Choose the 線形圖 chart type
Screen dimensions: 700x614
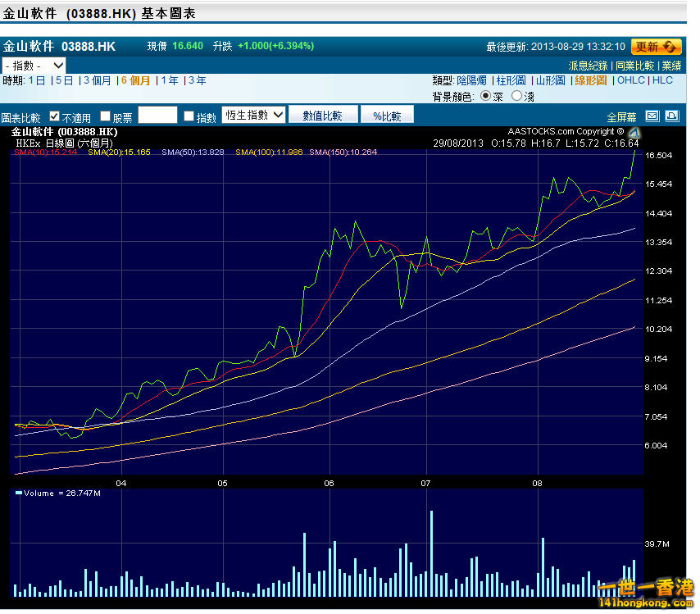point(591,80)
